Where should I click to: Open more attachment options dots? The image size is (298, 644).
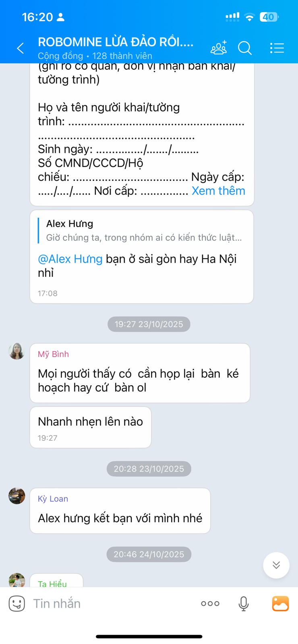(210, 603)
